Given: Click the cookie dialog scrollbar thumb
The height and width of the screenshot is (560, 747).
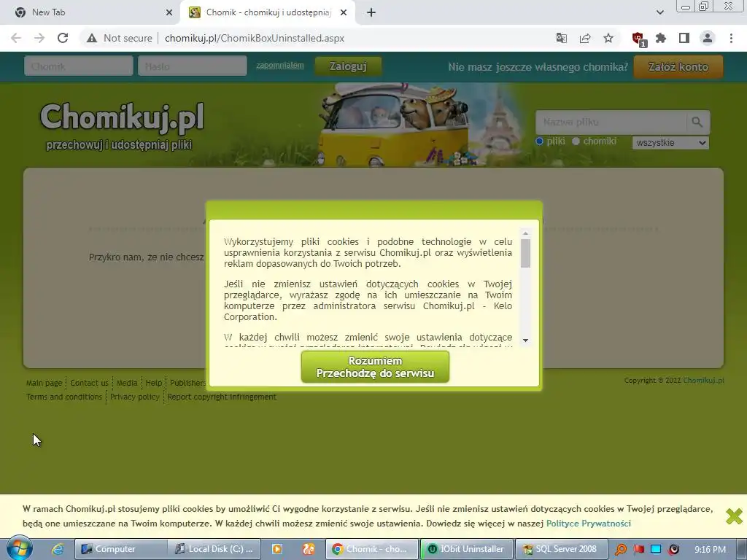Looking at the screenshot, I should click(x=525, y=253).
